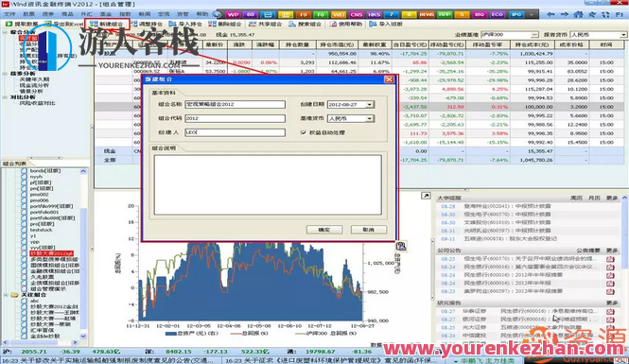Open the 帮助 menu
This screenshot has width=629, height=364.
click(201, 14)
